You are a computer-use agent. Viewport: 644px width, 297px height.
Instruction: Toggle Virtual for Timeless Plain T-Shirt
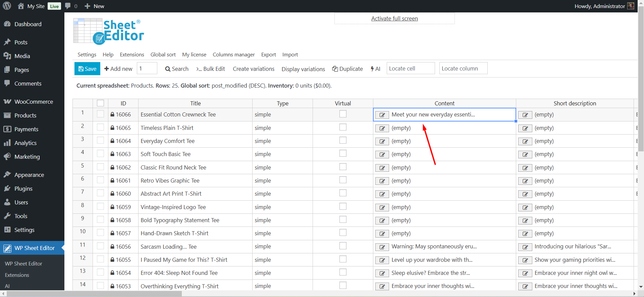click(x=343, y=127)
